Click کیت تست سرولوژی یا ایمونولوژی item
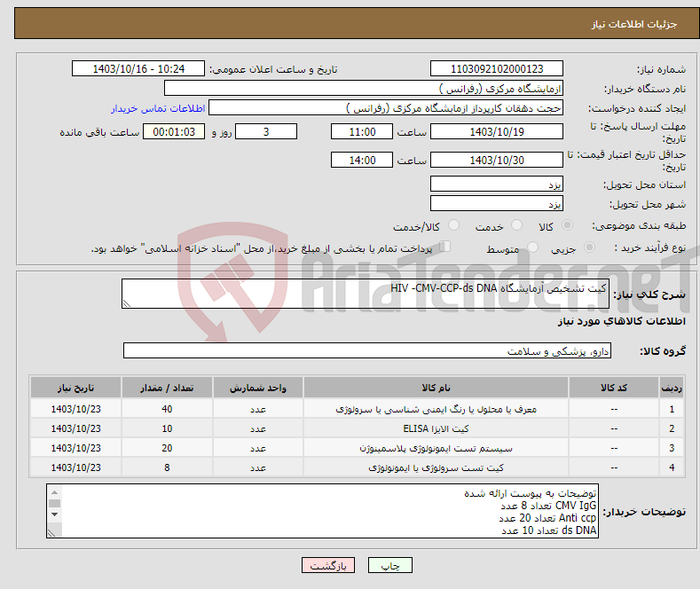 [x=436, y=467]
